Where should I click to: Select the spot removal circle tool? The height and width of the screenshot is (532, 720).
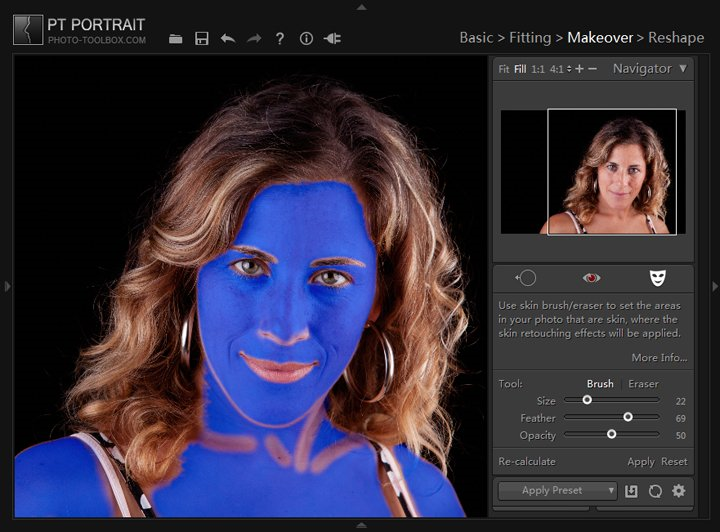526,278
